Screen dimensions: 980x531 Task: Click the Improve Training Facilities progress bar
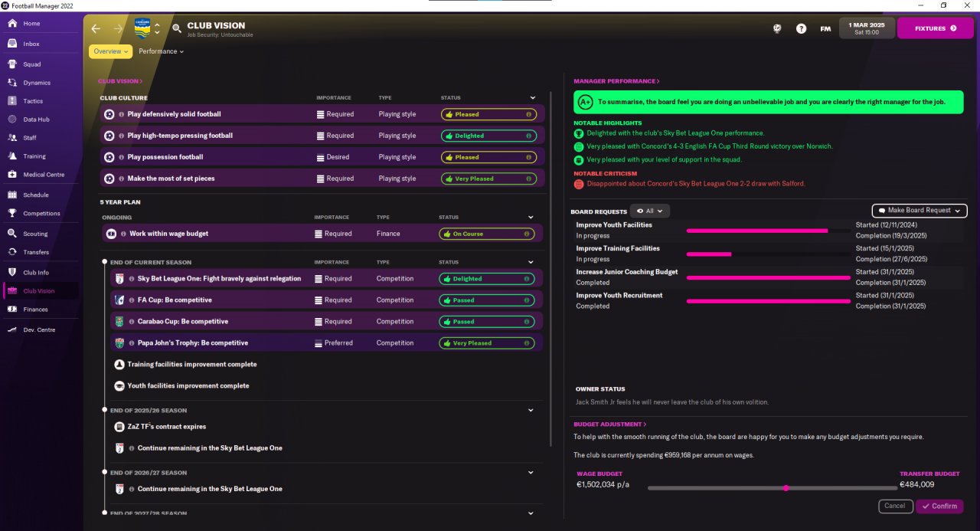point(769,254)
